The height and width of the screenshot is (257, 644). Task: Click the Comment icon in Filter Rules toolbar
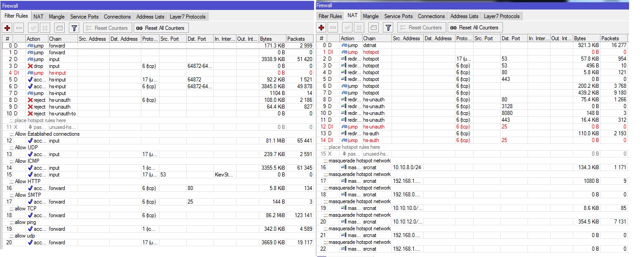pyautogui.click(x=60, y=28)
